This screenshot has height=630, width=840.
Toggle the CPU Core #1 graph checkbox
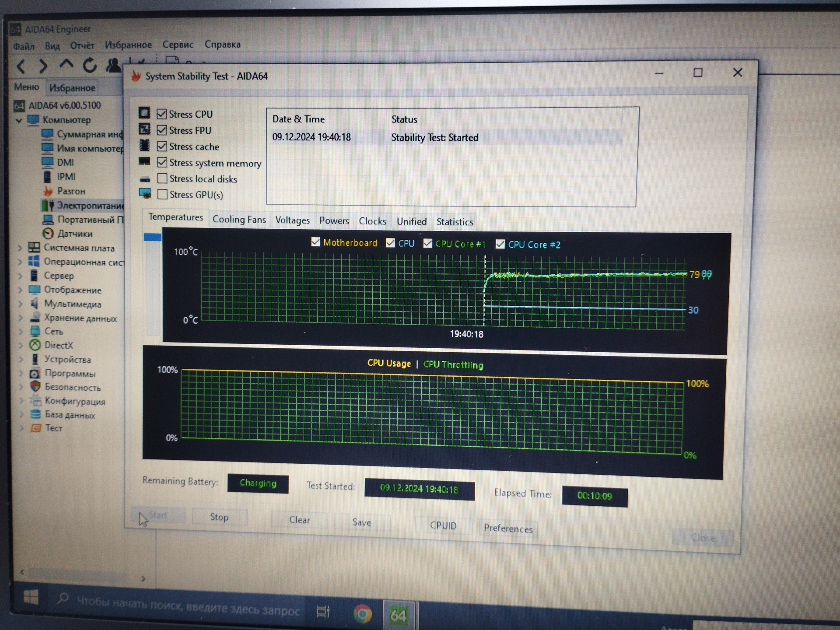click(428, 243)
